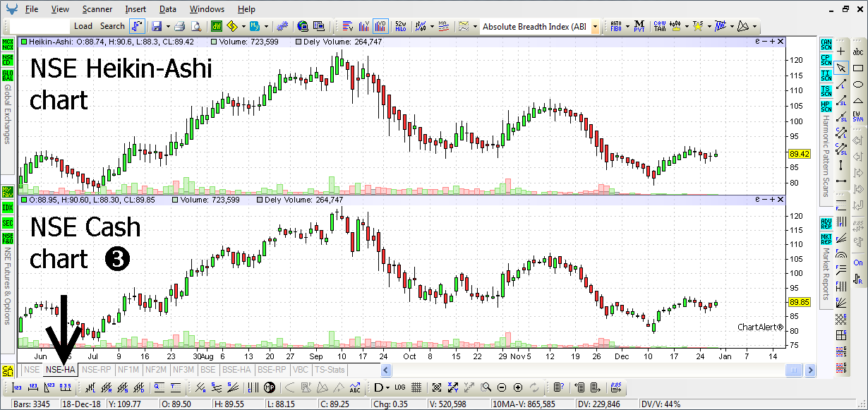The height and width of the screenshot is (410, 868).
Task: Toggle the Heikin-Ashi legend marker in top chart
Action: (25, 42)
